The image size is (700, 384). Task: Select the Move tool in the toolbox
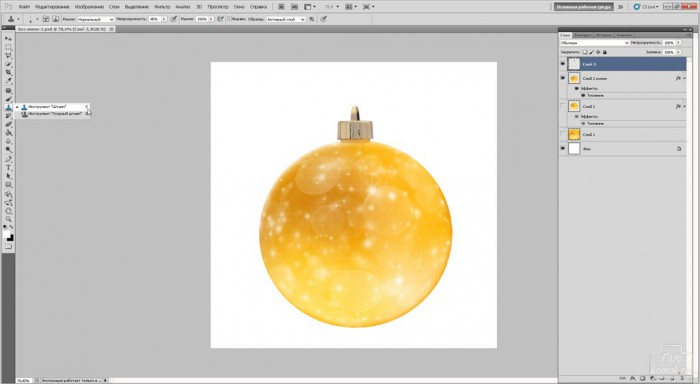click(8, 39)
